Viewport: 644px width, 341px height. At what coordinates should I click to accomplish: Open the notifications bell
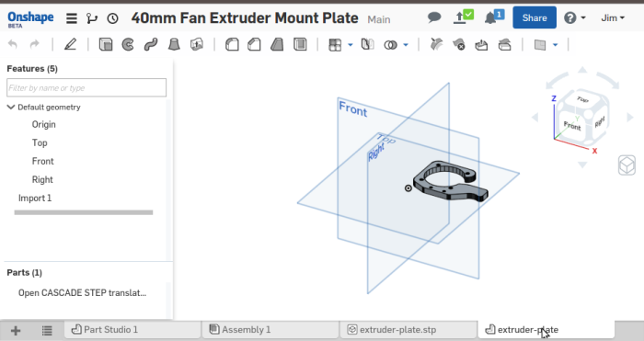494,17
